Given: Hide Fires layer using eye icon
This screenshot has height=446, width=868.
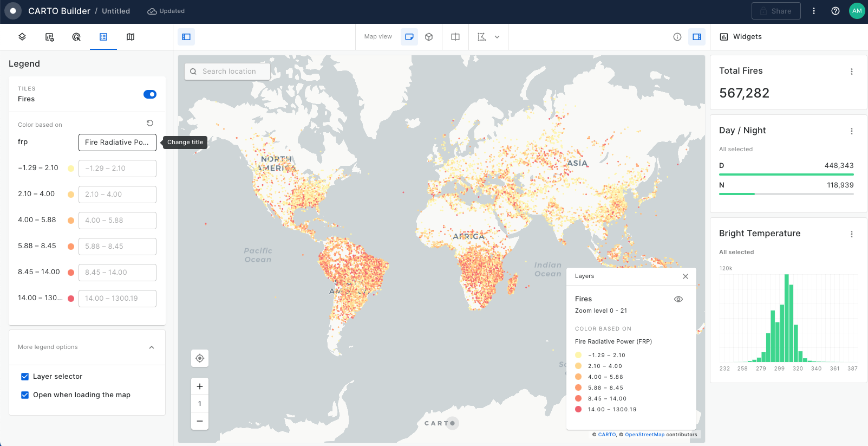Looking at the screenshot, I should tap(678, 299).
